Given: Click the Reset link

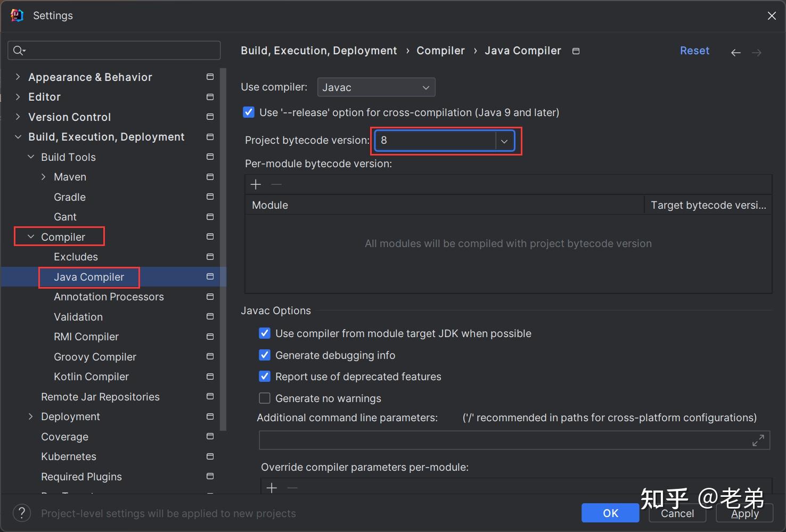Looking at the screenshot, I should pos(694,51).
